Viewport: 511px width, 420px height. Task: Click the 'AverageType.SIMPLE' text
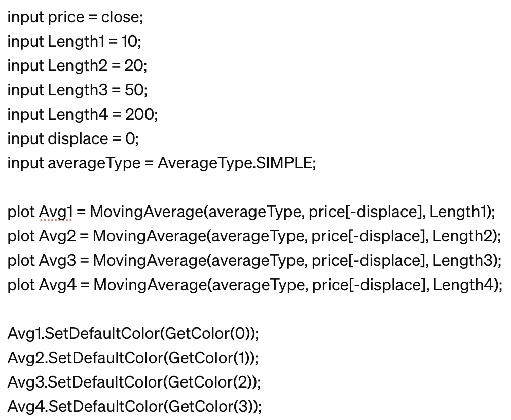[235, 163]
